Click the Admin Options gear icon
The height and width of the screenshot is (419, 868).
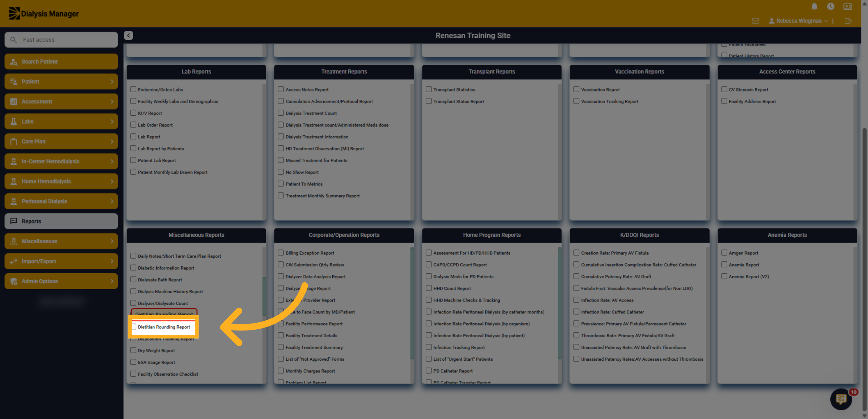tap(14, 281)
